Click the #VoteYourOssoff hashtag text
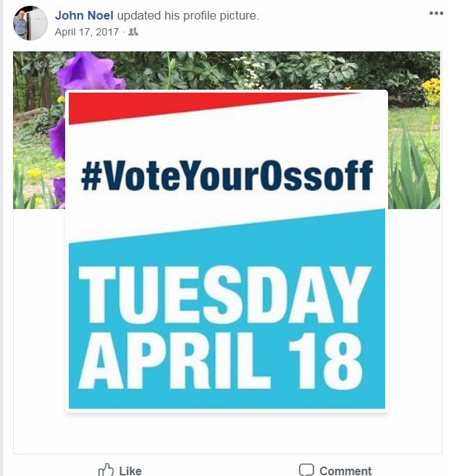Viewport: 451px width, 476px height. click(x=227, y=176)
